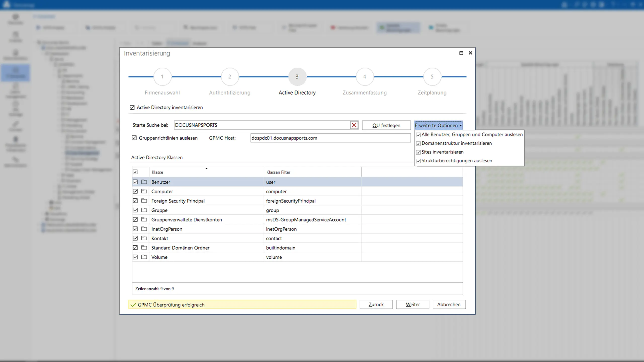Toggle Alle Benutzer, Gruppen und Computer auslesen
644x362 pixels.
[x=418, y=135]
